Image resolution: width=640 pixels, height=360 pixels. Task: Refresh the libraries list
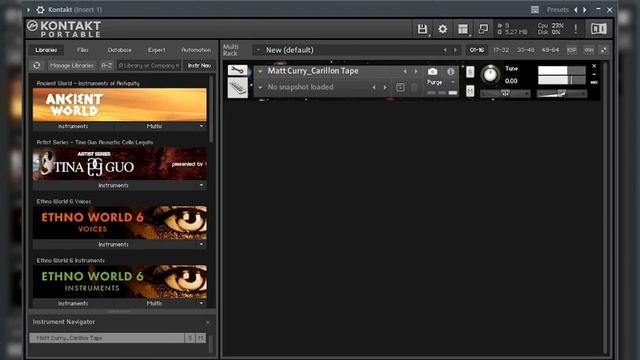tap(37, 65)
